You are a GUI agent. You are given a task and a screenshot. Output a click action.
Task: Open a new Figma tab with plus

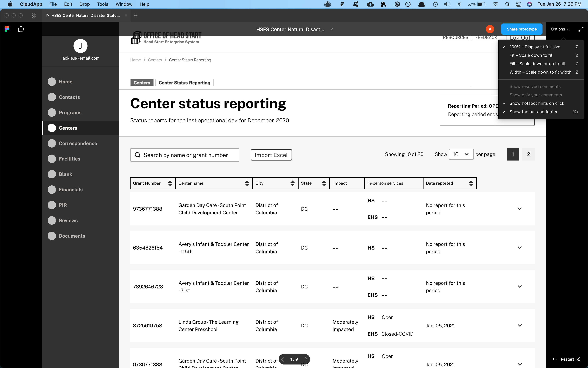(x=136, y=15)
